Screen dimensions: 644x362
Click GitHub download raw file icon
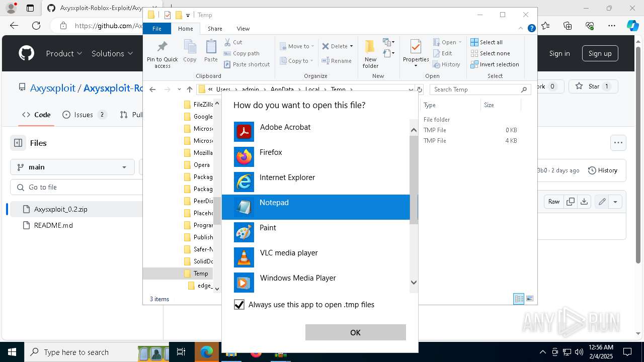coord(584,202)
